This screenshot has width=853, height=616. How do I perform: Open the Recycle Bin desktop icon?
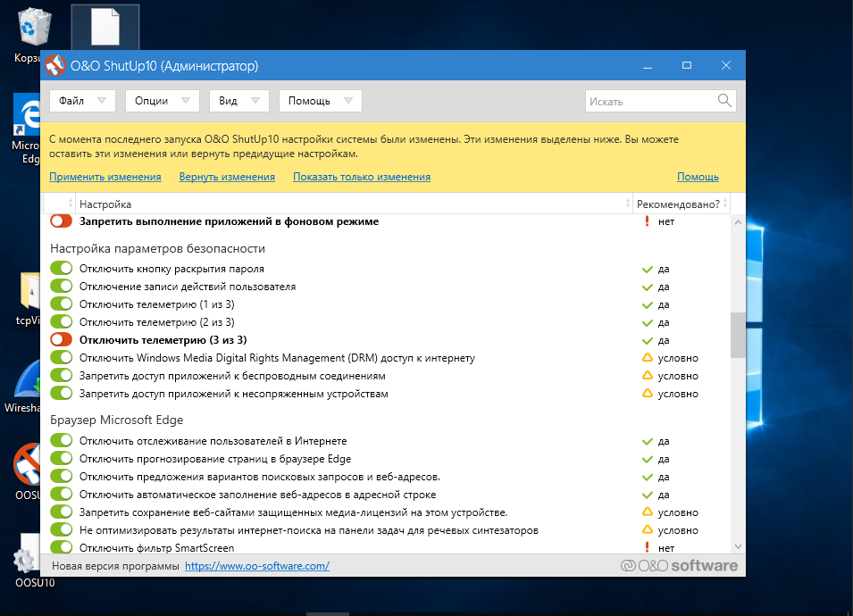[x=34, y=26]
